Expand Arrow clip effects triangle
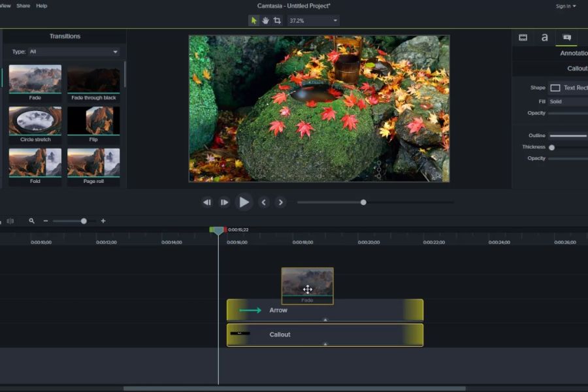 [325, 320]
